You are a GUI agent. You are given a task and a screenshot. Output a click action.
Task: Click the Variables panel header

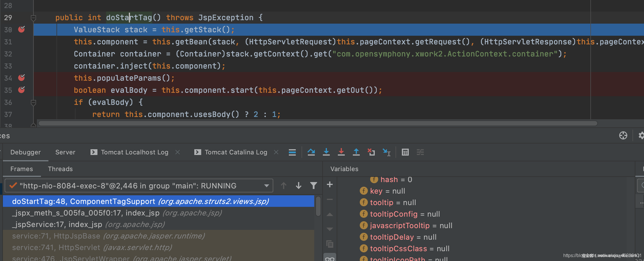(344, 169)
